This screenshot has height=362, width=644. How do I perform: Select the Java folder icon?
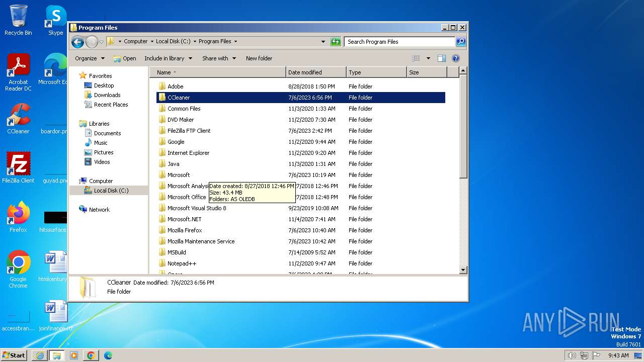point(162,164)
